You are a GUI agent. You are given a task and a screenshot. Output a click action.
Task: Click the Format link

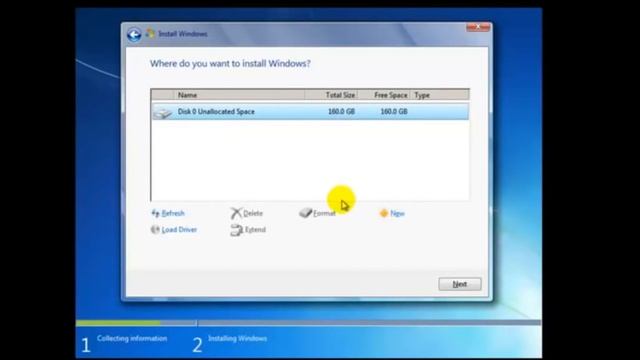(x=324, y=213)
